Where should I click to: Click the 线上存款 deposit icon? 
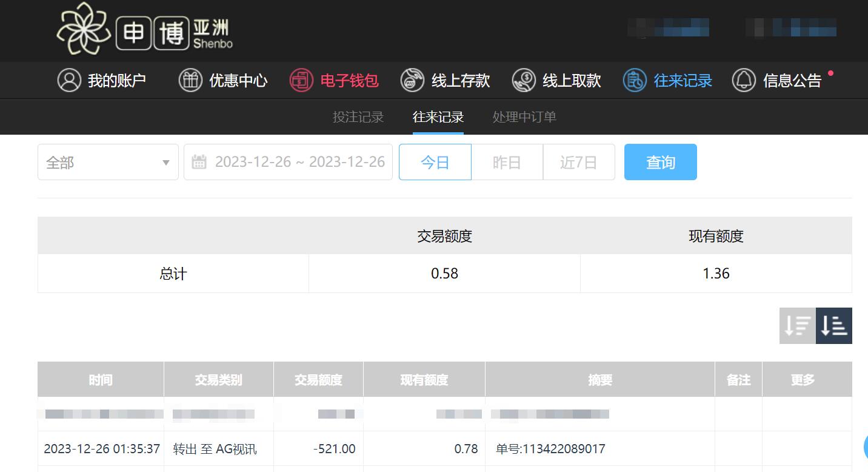(412, 80)
